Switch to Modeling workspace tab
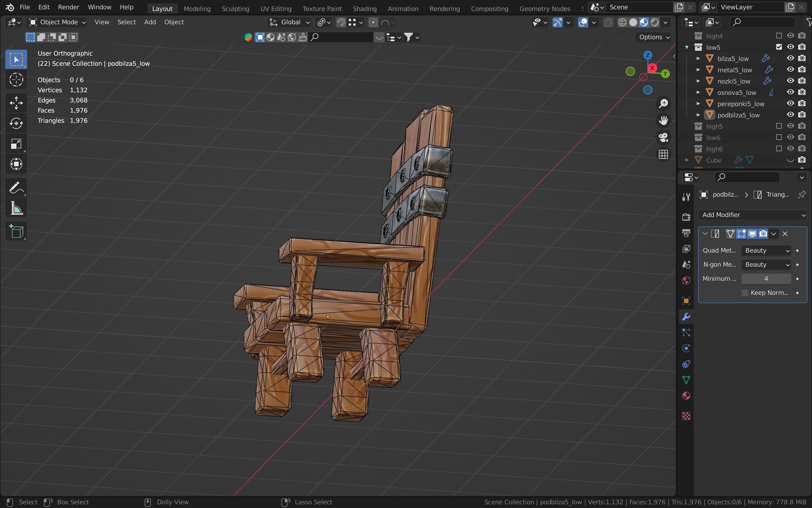 [197, 8]
